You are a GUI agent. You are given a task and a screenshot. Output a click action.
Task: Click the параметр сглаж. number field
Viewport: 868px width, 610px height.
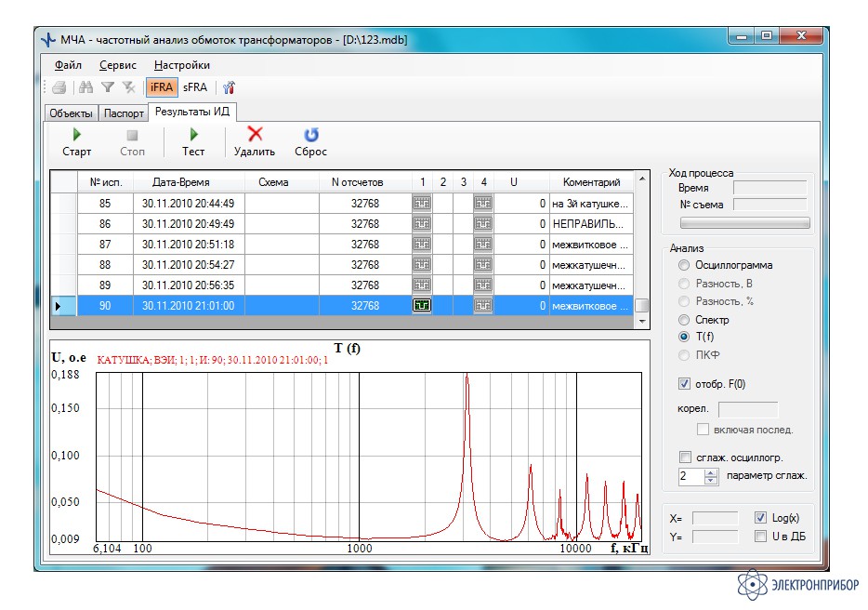[x=691, y=476]
